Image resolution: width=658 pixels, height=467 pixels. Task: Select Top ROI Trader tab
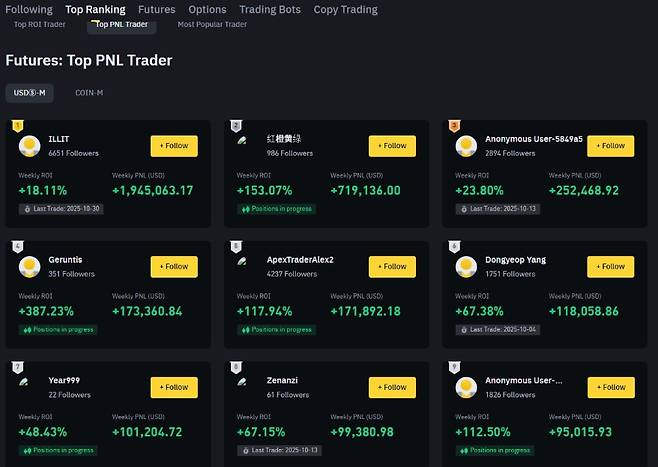[40, 24]
